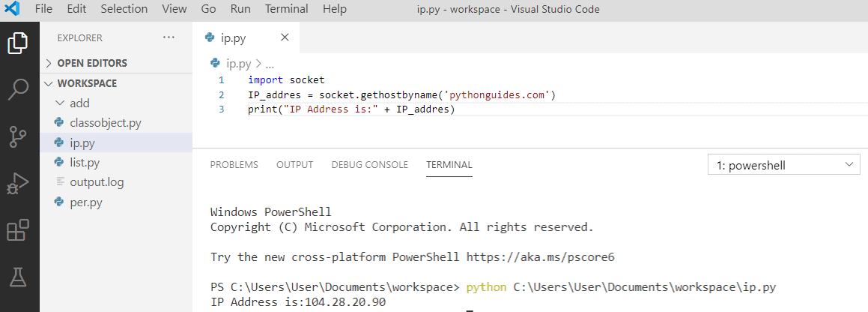Image resolution: width=868 pixels, height=312 pixels.
Task: Open the View menu
Action: (175, 9)
